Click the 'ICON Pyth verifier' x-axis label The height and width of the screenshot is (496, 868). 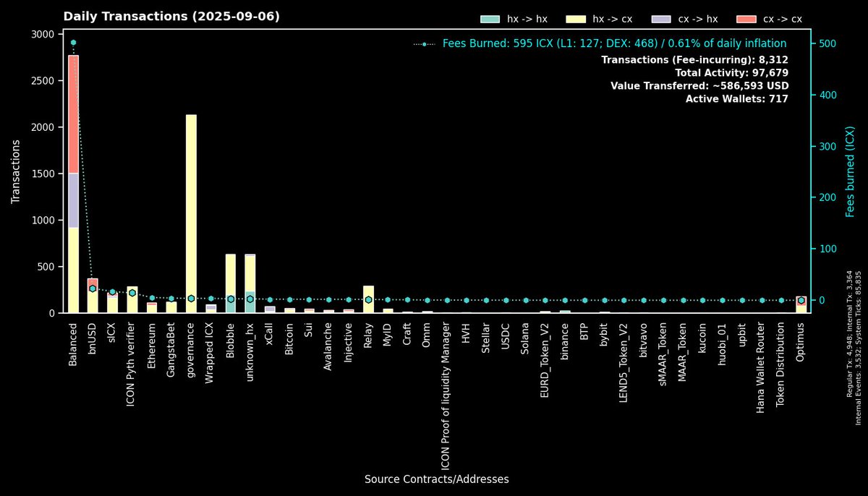(x=132, y=364)
